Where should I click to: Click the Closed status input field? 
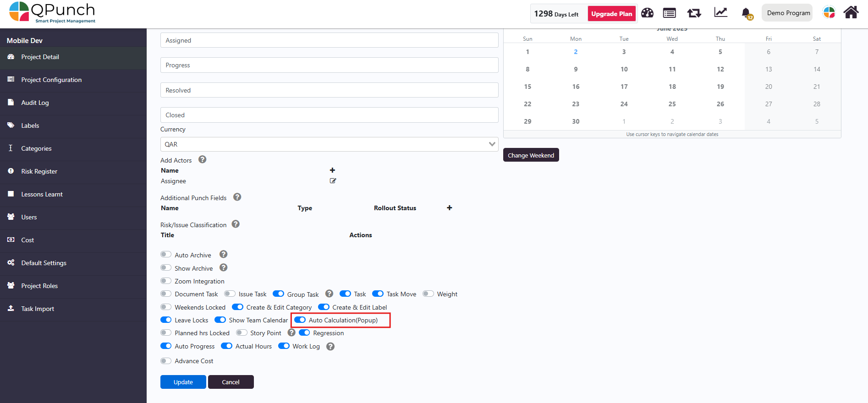329,115
